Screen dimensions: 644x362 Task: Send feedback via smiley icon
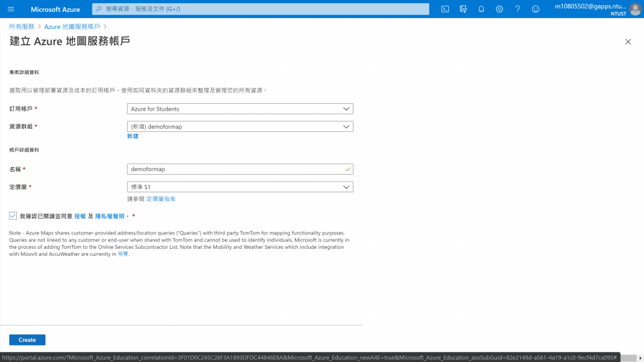(x=536, y=9)
